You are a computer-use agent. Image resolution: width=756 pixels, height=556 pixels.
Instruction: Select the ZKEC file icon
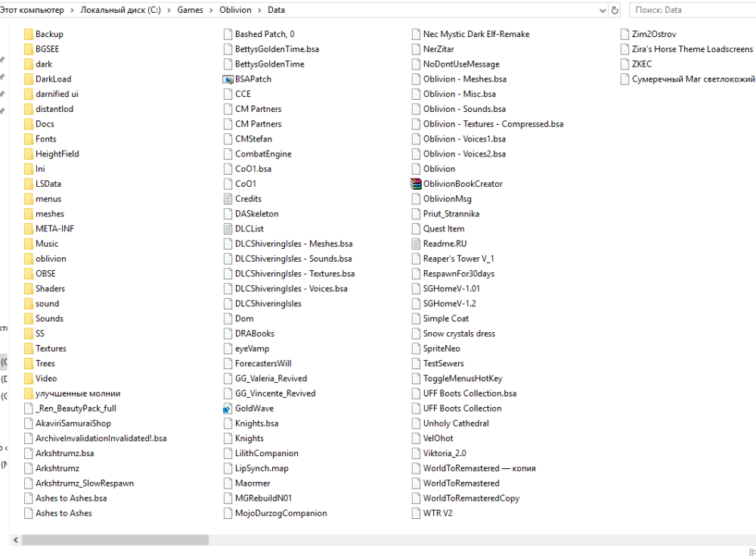pos(624,64)
